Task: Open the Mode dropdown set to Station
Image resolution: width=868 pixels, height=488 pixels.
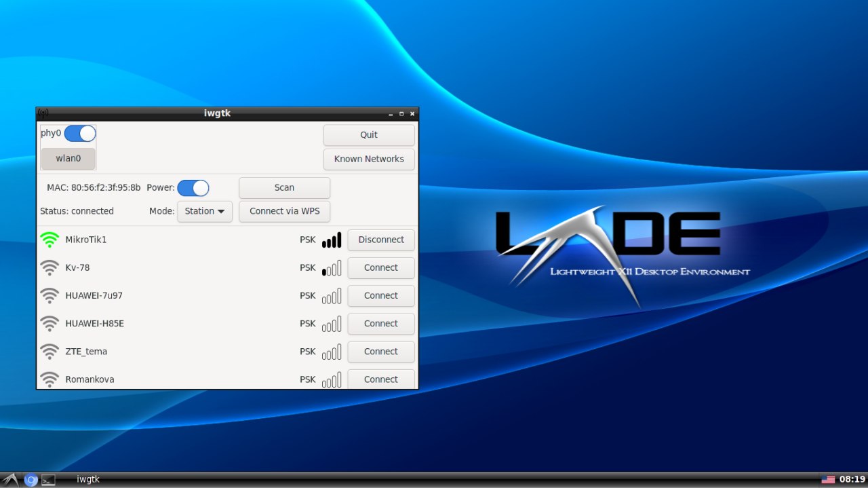Action: 205,211
